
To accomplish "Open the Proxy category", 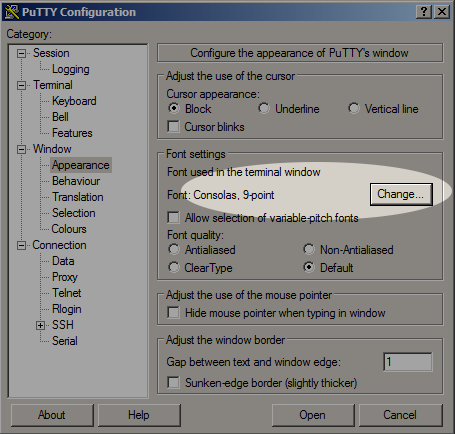I will (65, 277).
